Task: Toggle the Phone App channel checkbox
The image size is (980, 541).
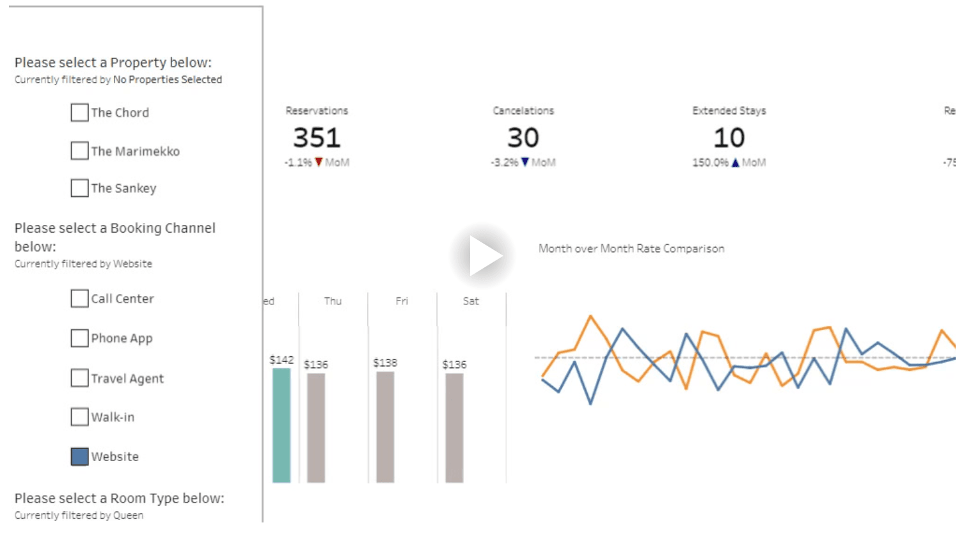Action: 80,338
